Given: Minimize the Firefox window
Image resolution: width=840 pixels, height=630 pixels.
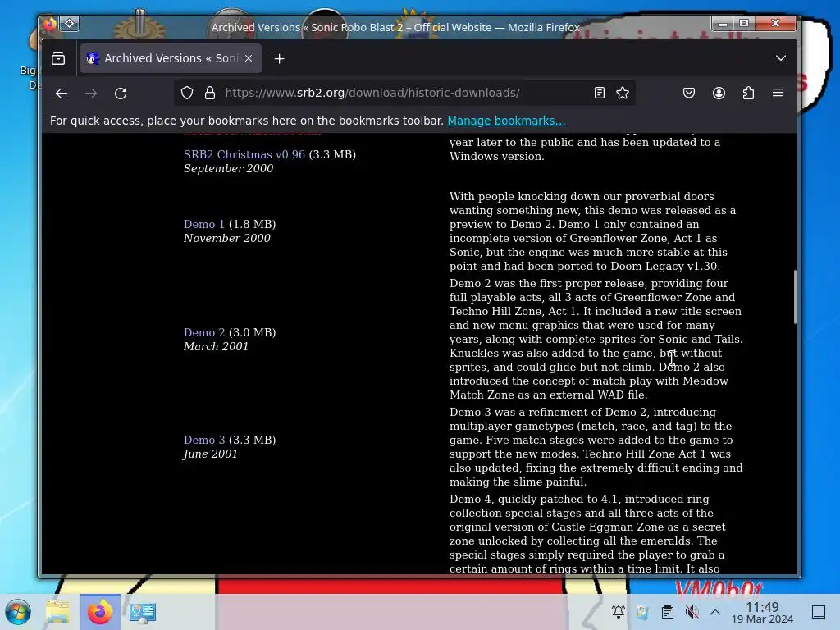Looking at the screenshot, I should click(723, 24).
